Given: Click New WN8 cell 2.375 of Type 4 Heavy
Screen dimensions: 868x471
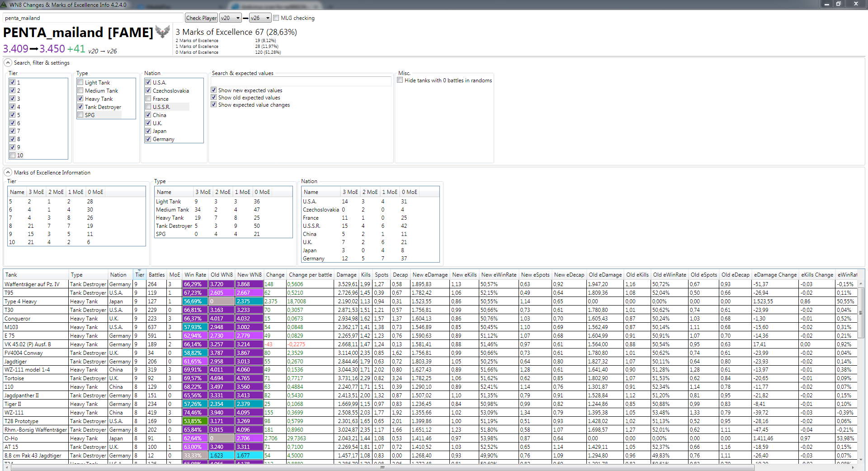Looking at the screenshot, I should pyautogui.click(x=250, y=301).
